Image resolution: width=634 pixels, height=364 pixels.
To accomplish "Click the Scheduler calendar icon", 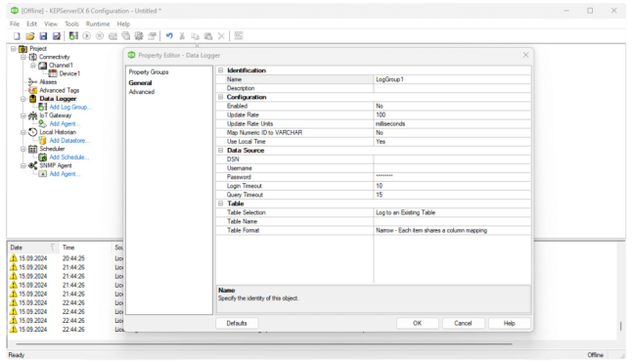I will pyautogui.click(x=32, y=149).
